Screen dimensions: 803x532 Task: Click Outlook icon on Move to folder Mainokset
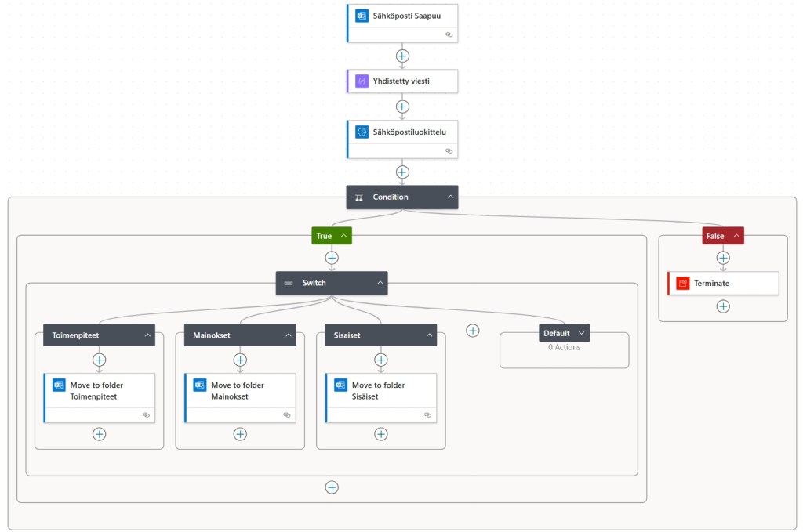coord(199,385)
